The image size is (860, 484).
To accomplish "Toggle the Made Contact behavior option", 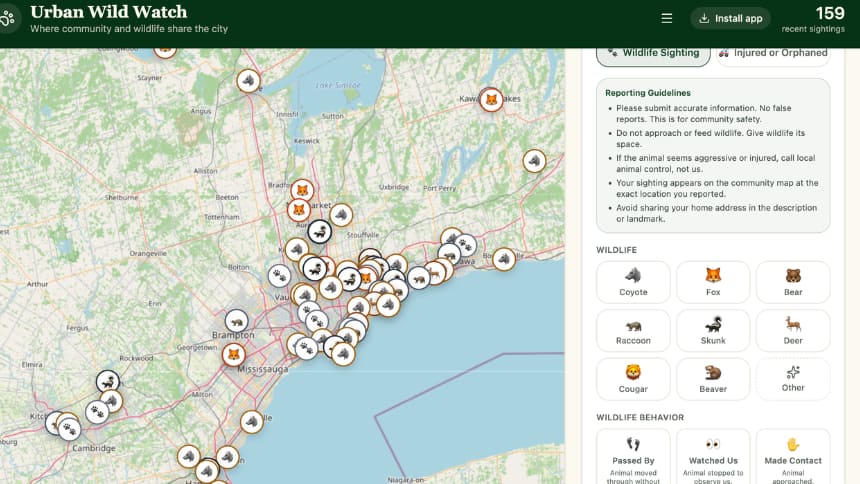I will pyautogui.click(x=793, y=457).
